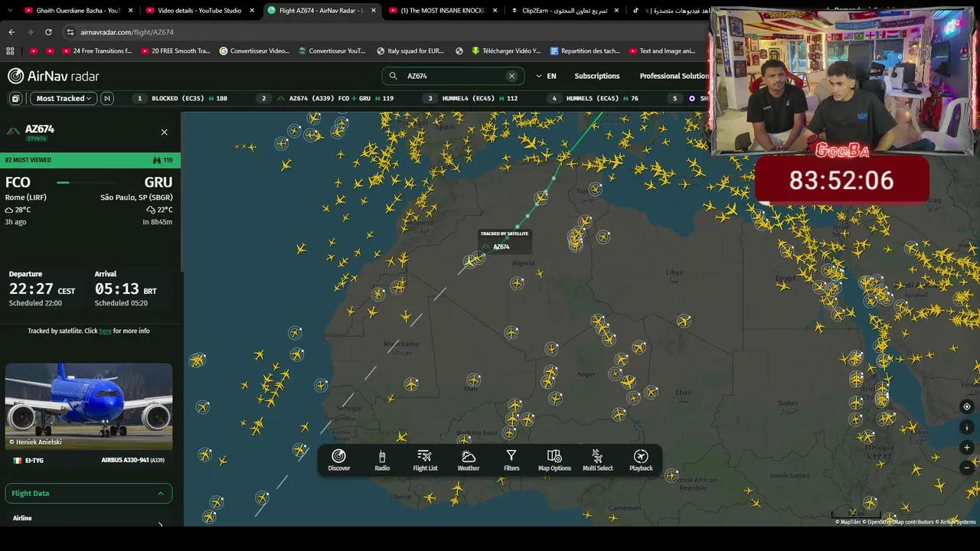Collapse the Flight Data section

tap(89, 494)
